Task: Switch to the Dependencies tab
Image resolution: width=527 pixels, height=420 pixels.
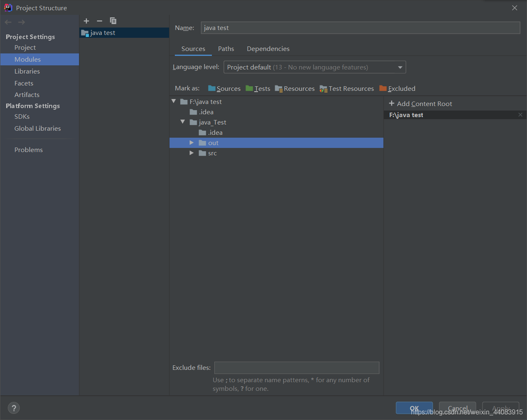Action: [268, 49]
